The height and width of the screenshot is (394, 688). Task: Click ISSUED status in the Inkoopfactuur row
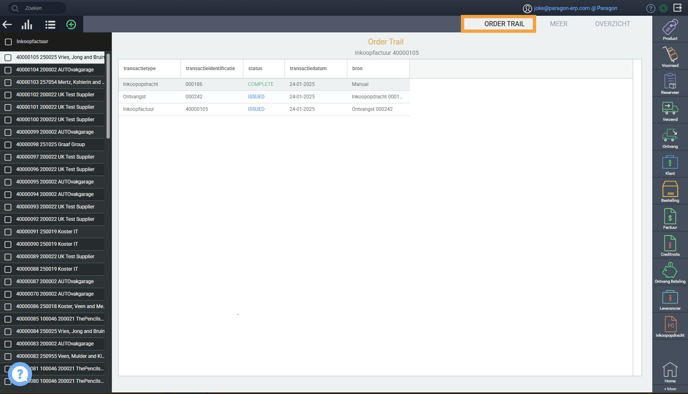point(256,109)
